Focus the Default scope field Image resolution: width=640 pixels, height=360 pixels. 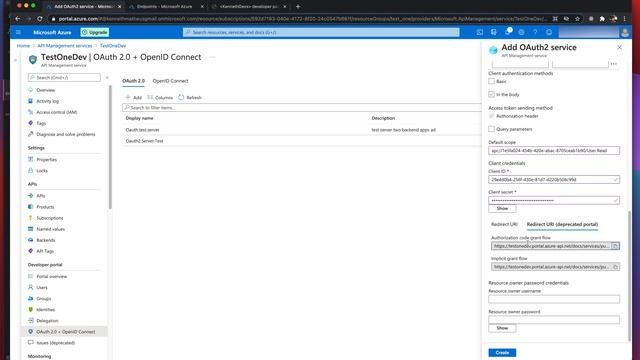point(554,151)
